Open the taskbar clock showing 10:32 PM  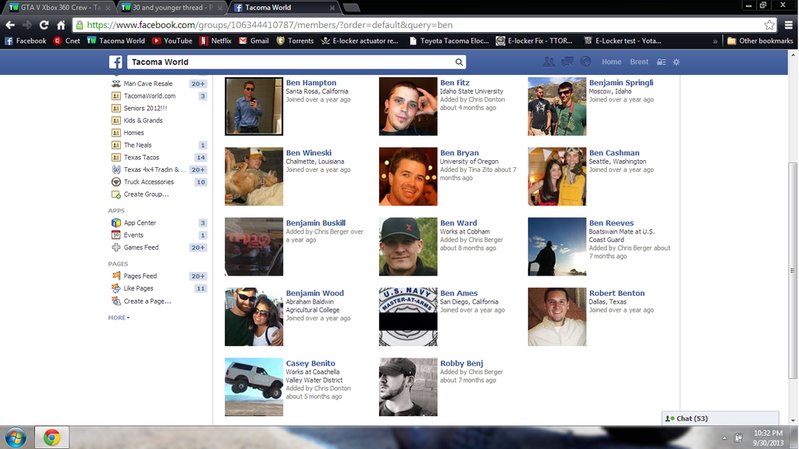tap(768, 438)
